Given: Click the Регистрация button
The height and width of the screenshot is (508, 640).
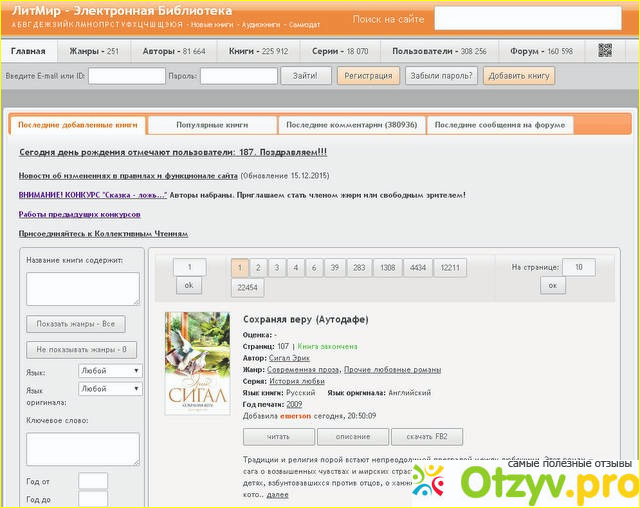Looking at the screenshot, I should tap(368, 76).
